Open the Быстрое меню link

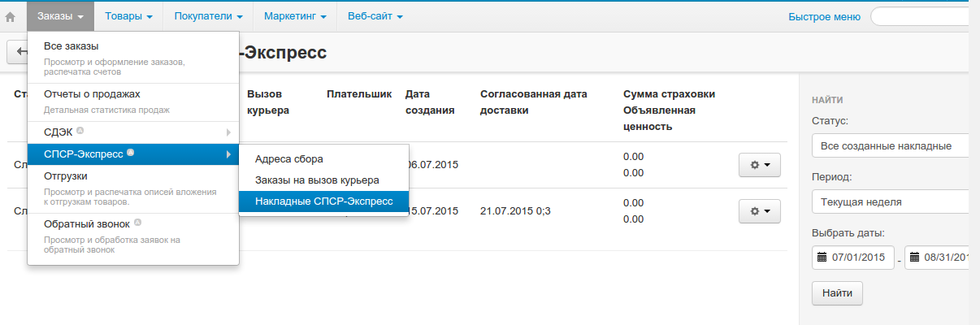click(824, 16)
